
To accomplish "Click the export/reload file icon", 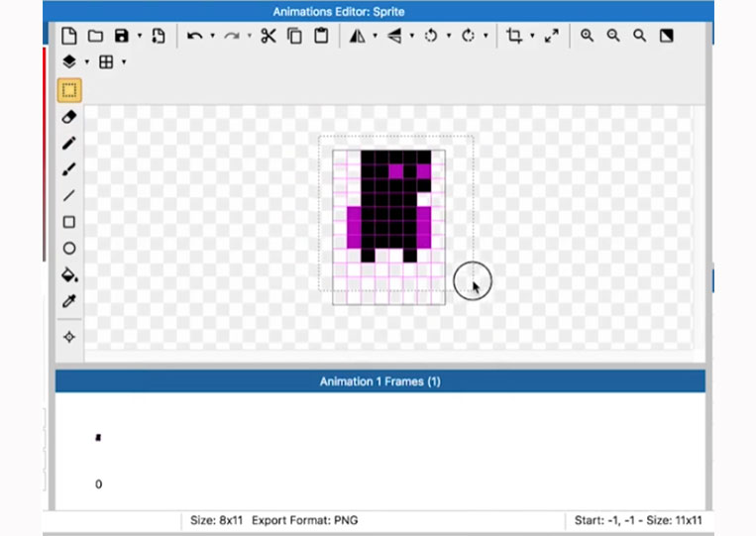I will click(159, 36).
